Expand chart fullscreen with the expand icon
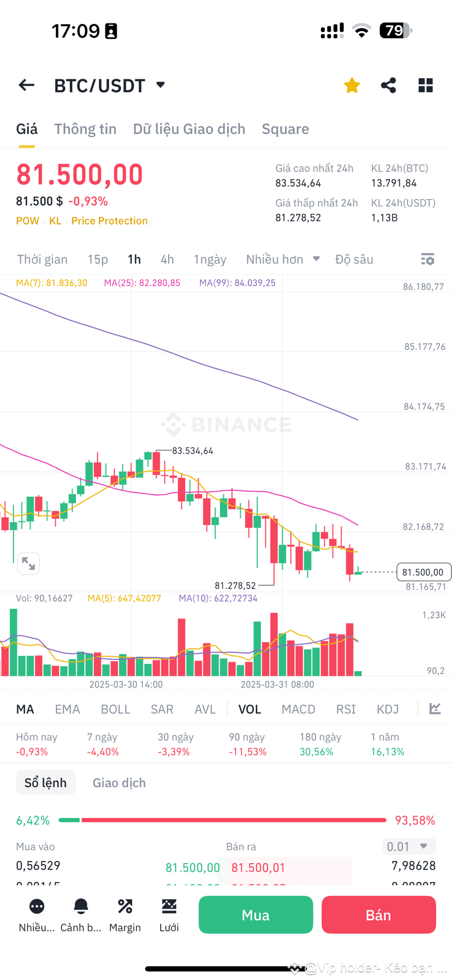This screenshot has height=980, width=452. (x=28, y=563)
